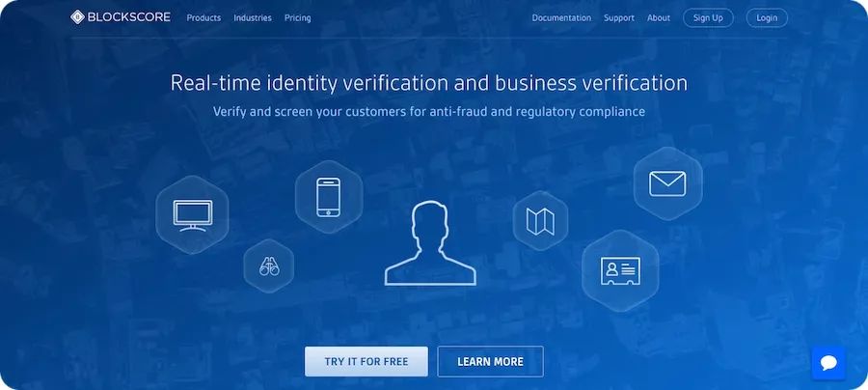Image resolution: width=868 pixels, height=390 pixels.
Task: Click the Login button
Action: (767, 17)
